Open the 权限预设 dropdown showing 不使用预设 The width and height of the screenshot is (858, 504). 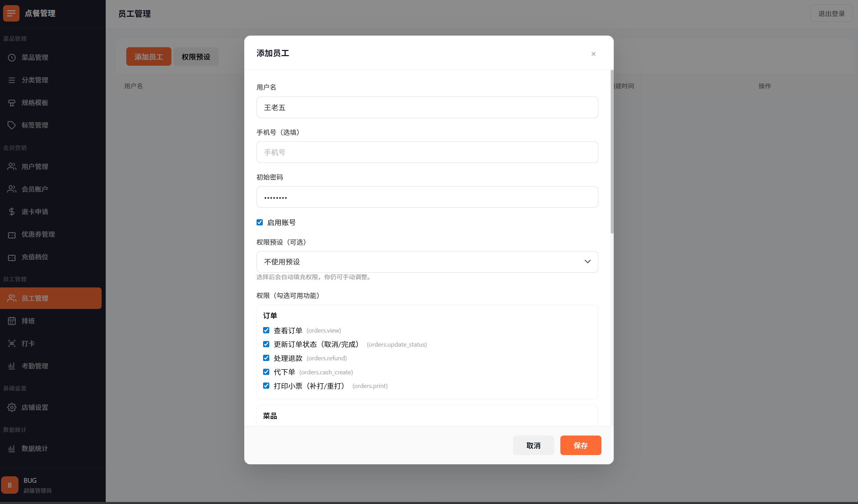coord(427,262)
